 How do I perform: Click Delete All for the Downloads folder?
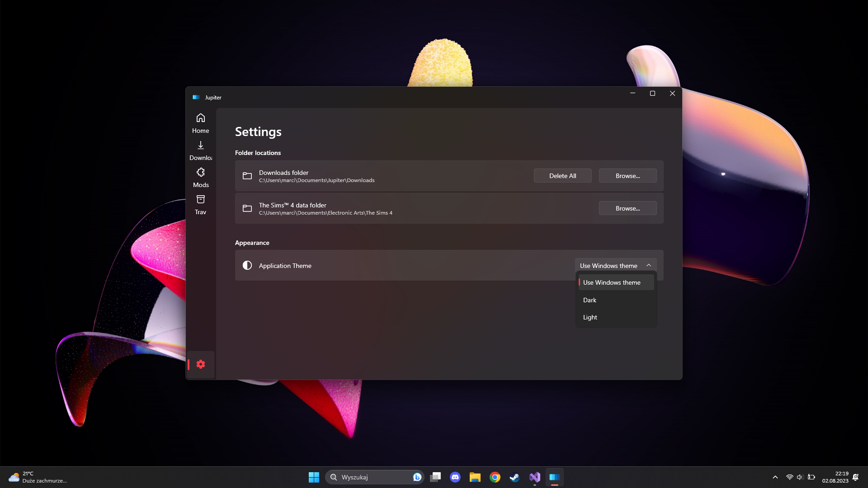[x=562, y=175]
